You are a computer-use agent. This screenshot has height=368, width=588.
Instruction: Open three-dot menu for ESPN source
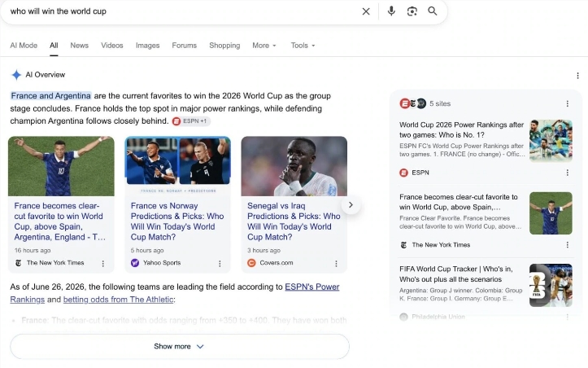568,173
